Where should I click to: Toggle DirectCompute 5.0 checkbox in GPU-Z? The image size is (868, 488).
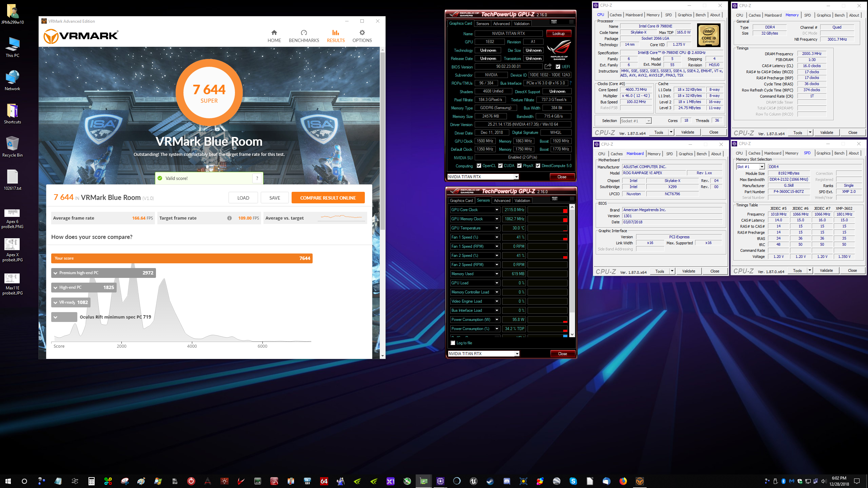[538, 166]
